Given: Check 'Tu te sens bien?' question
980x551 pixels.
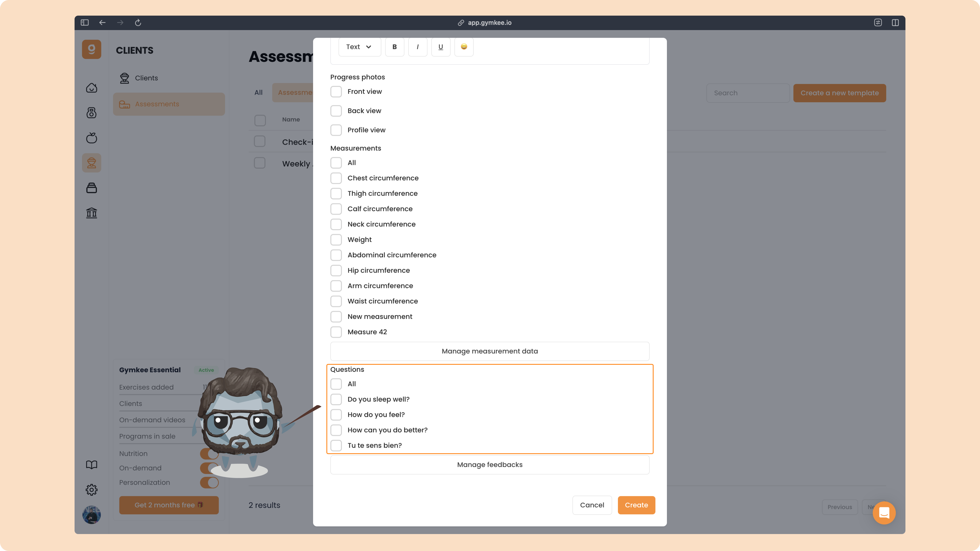Looking at the screenshot, I should [336, 446].
